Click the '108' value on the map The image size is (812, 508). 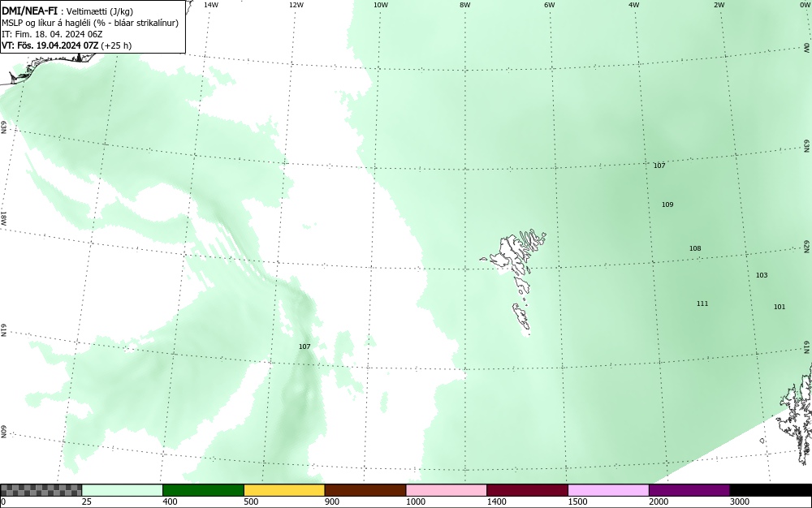(x=695, y=248)
